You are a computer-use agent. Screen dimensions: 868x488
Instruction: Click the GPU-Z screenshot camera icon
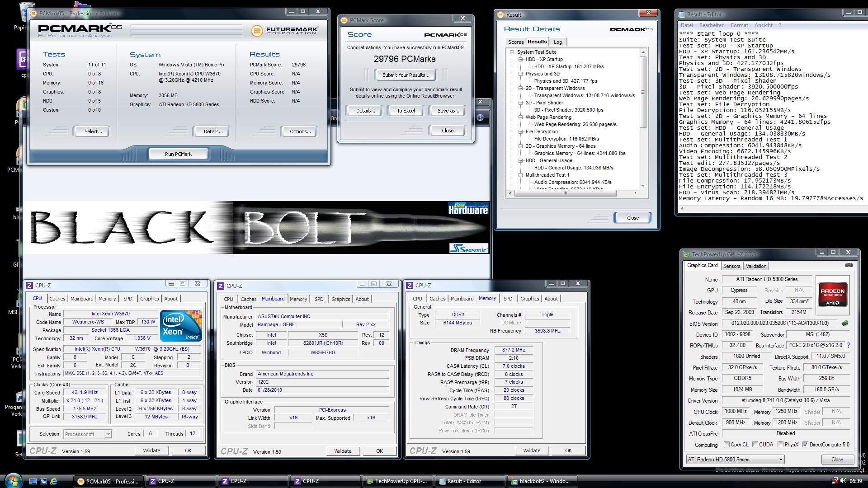coord(849,265)
